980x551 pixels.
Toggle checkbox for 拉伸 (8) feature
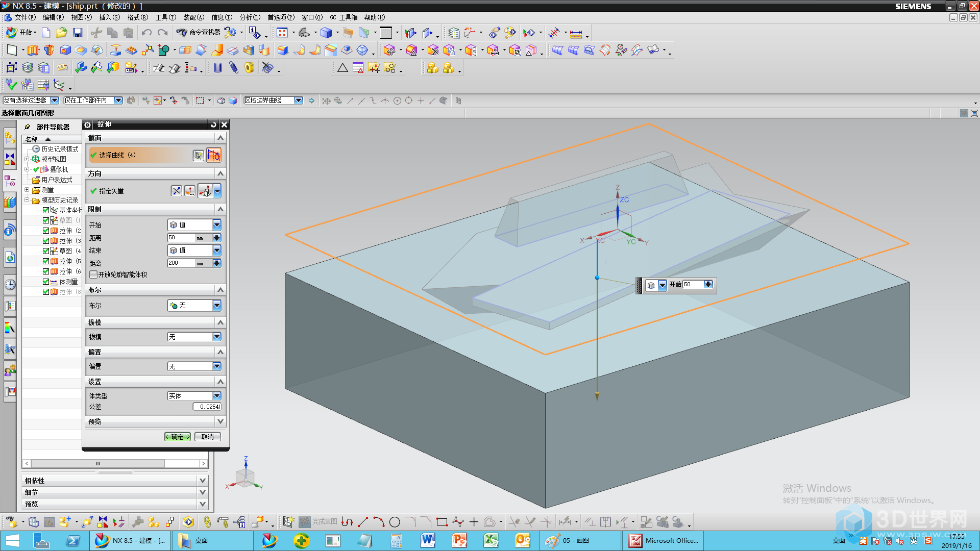46,292
